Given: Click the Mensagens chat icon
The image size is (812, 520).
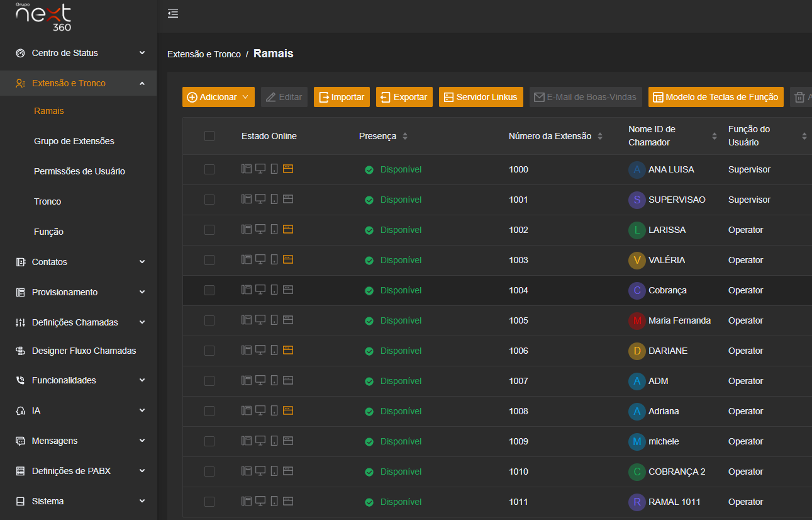Looking at the screenshot, I should point(20,441).
